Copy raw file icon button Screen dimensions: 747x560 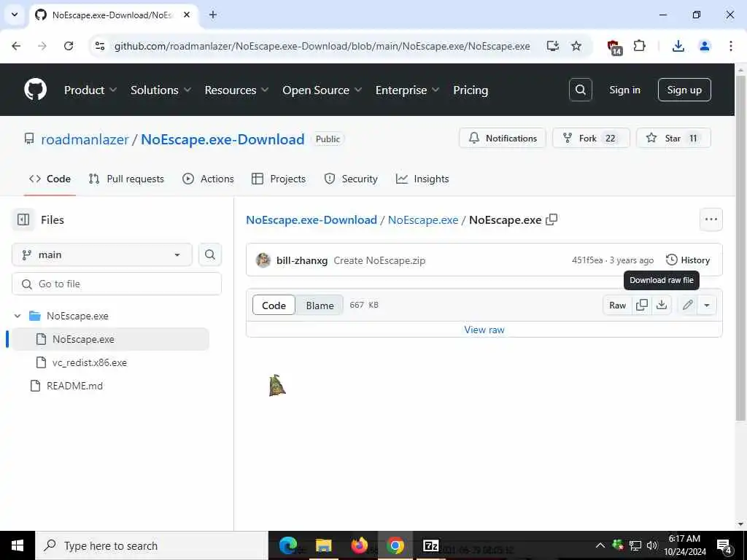coord(642,306)
